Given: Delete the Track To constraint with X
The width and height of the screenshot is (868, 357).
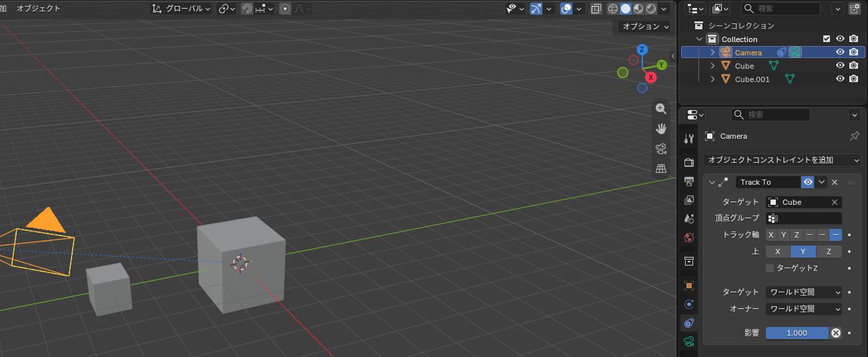Looking at the screenshot, I should click(835, 182).
